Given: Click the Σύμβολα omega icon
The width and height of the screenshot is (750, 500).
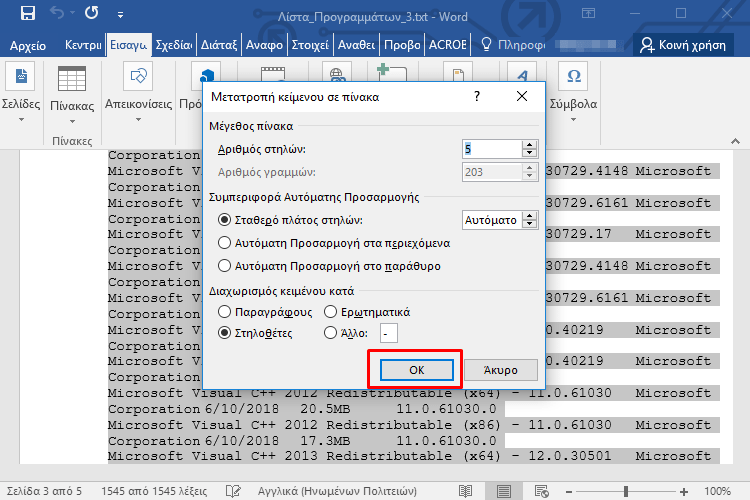Looking at the screenshot, I should 573,76.
